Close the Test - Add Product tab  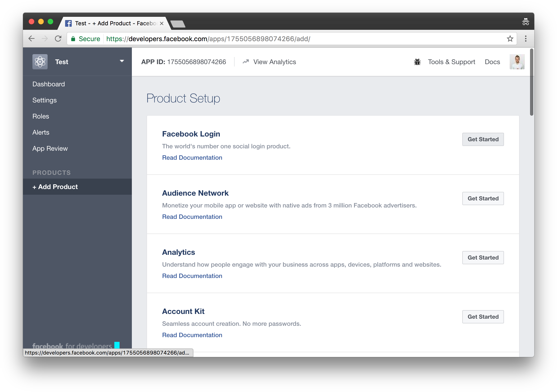click(162, 23)
